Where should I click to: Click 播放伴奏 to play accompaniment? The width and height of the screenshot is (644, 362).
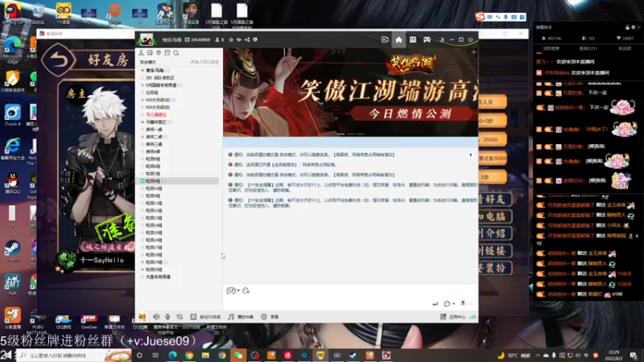[241, 317]
